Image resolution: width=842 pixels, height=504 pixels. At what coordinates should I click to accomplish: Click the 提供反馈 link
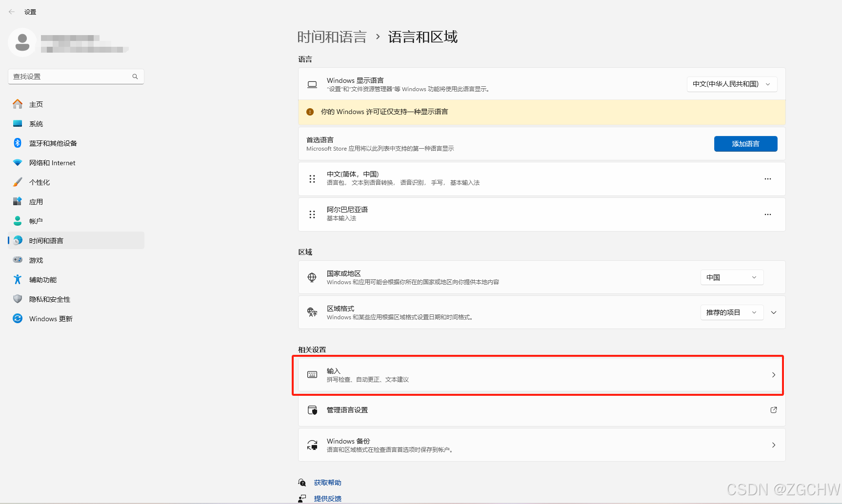click(x=328, y=499)
